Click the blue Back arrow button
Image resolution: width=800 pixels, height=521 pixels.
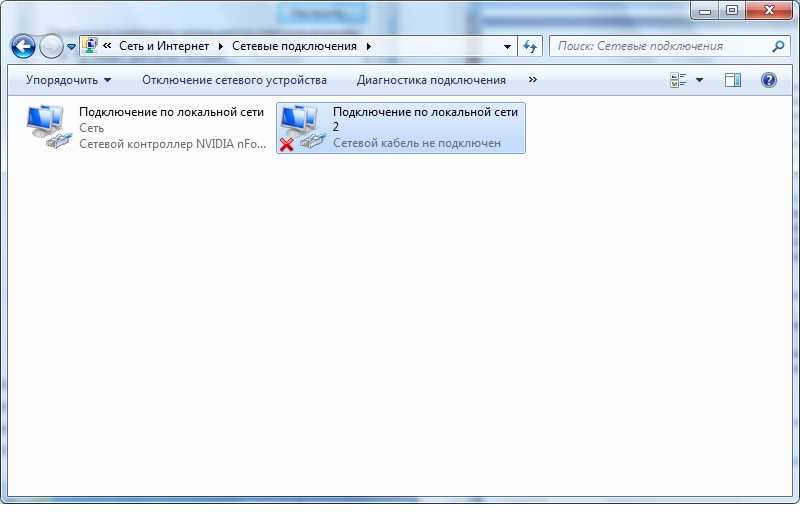[23, 46]
